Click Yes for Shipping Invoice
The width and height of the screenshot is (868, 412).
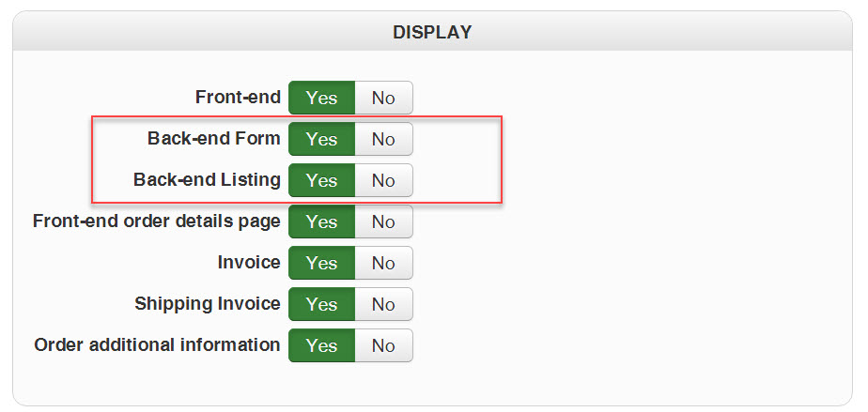pyautogui.click(x=321, y=304)
